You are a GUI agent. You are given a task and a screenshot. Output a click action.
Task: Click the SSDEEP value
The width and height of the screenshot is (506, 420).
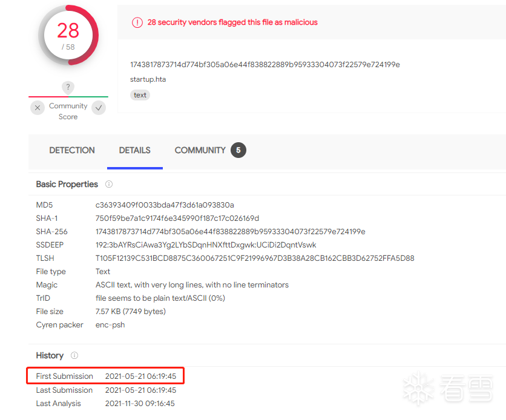point(206,245)
